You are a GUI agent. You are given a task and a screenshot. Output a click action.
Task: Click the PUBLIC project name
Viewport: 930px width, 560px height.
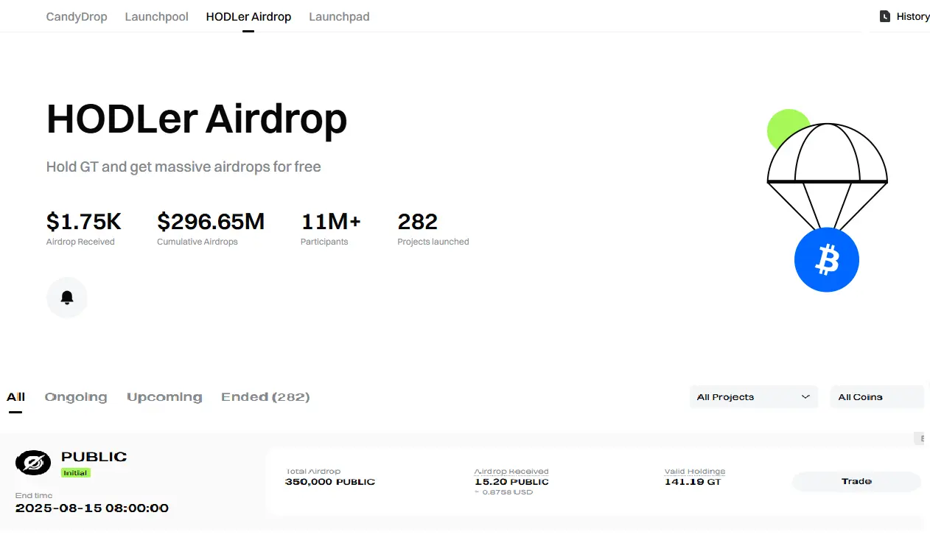coord(94,457)
